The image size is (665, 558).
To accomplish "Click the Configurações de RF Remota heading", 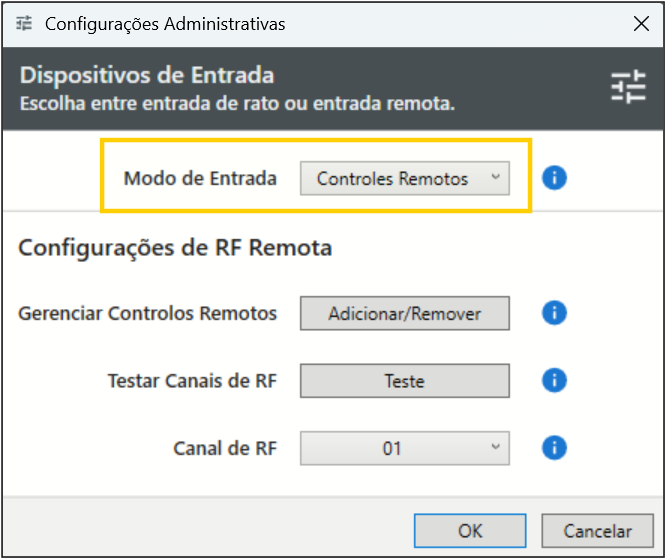I will click(x=175, y=247).
